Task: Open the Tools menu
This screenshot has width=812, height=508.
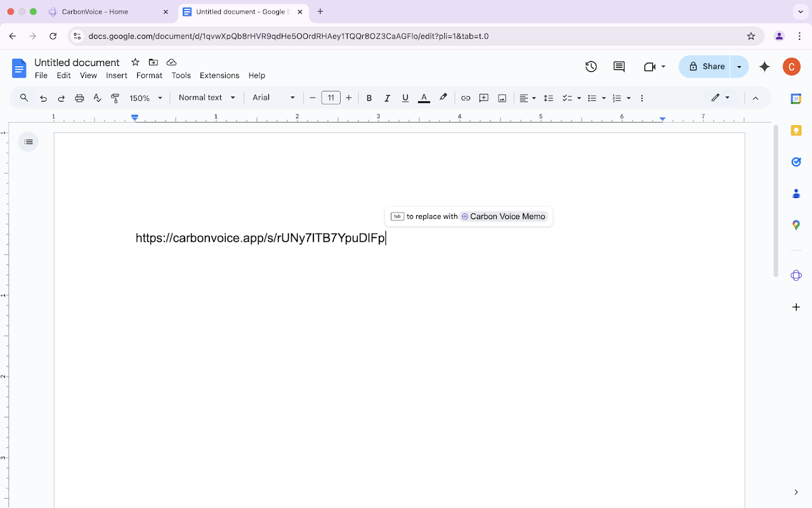Action: [181, 76]
